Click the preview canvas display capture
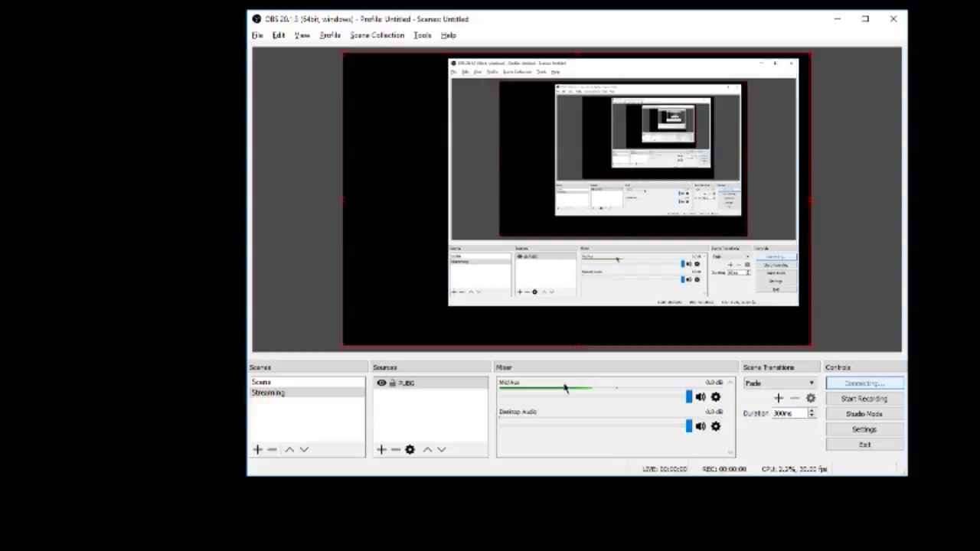980x551 pixels. (x=577, y=200)
